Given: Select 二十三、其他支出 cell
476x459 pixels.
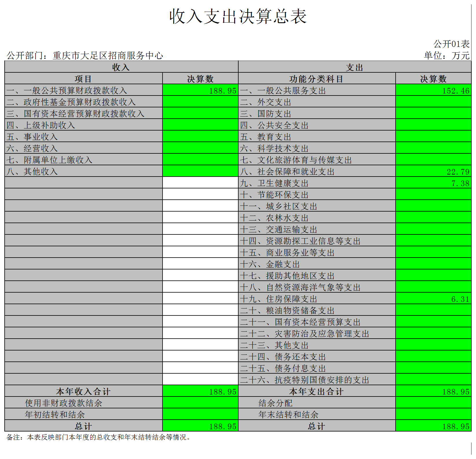Looking at the screenshot, I should click(317, 345).
